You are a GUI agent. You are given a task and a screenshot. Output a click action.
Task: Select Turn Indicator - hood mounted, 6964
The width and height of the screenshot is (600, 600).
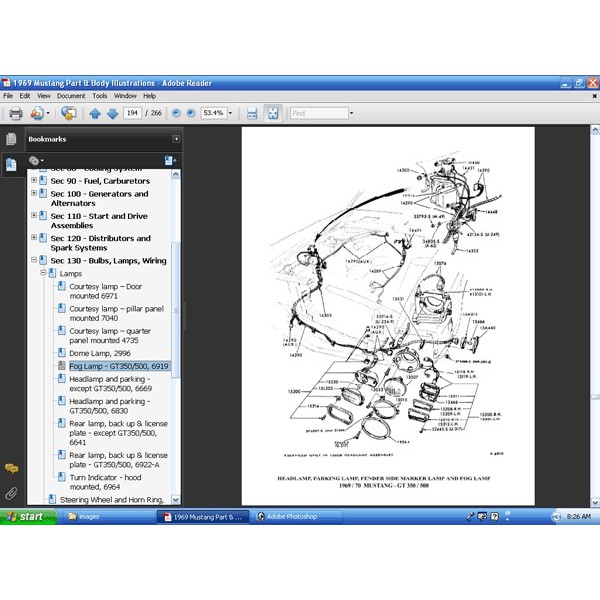point(105,482)
